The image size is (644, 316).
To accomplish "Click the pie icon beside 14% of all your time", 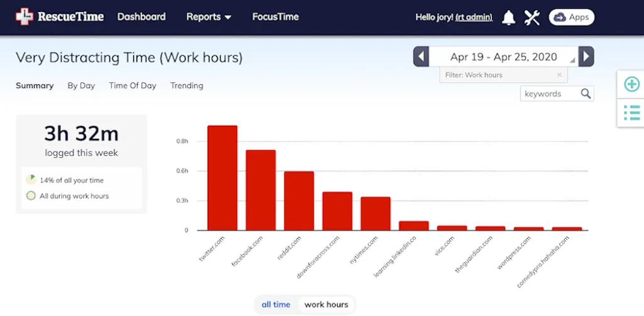I will pos(31,180).
